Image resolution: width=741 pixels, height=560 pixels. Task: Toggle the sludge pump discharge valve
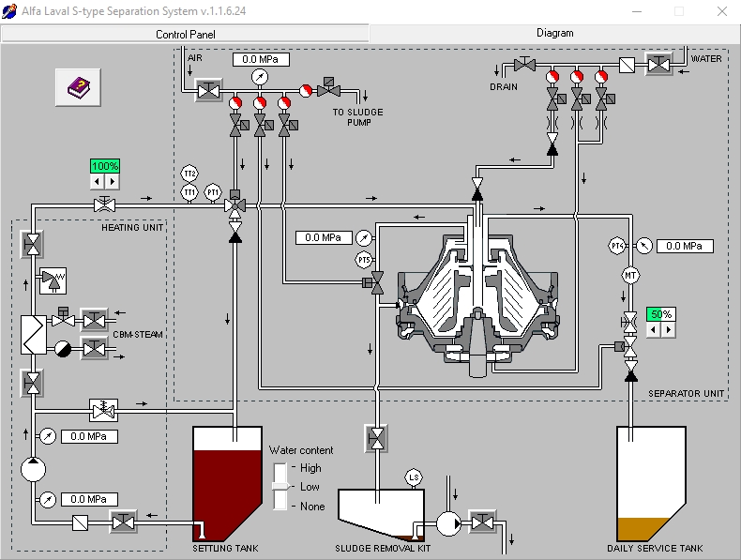[x=482, y=522]
